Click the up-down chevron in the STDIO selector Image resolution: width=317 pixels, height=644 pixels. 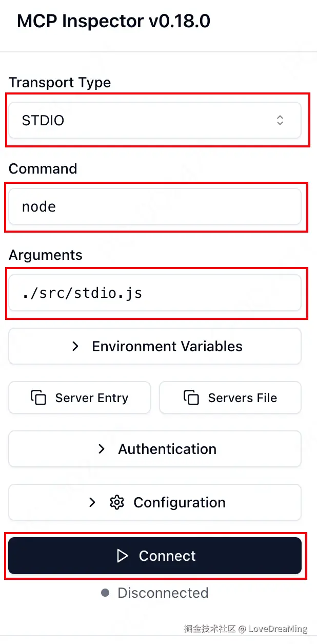tap(280, 120)
